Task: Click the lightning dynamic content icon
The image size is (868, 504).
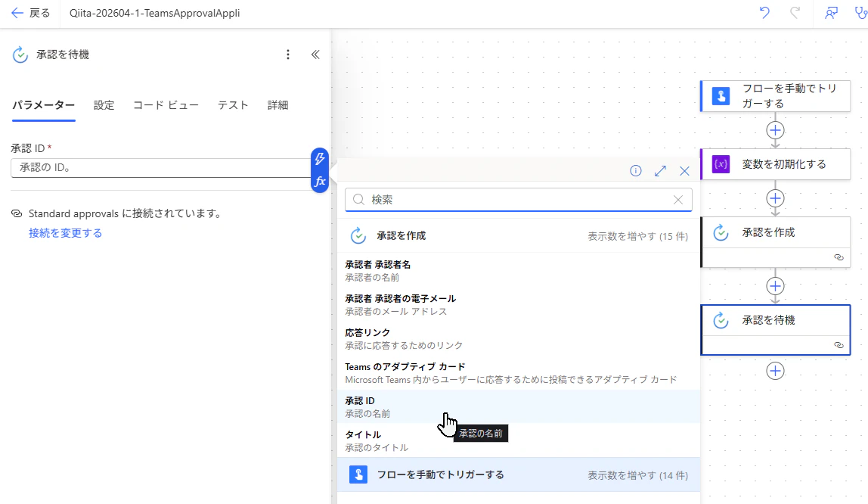Action: click(x=320, y=160)
